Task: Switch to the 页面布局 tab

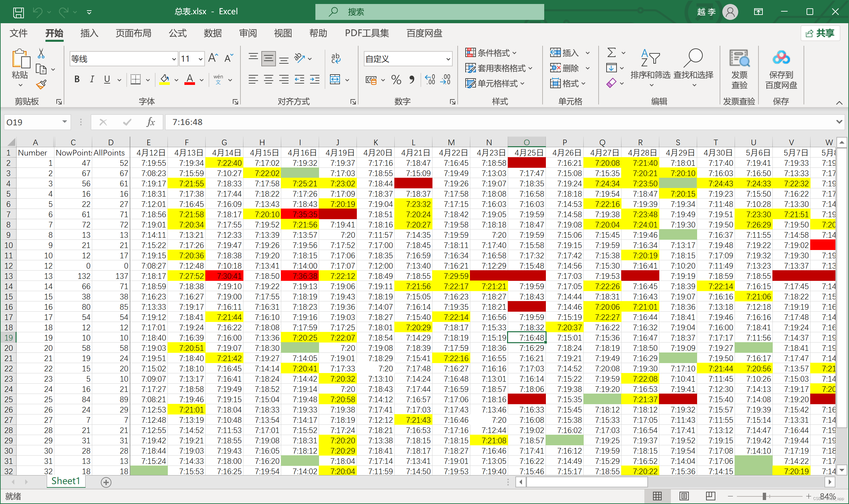Action: (x=133, y=33)
